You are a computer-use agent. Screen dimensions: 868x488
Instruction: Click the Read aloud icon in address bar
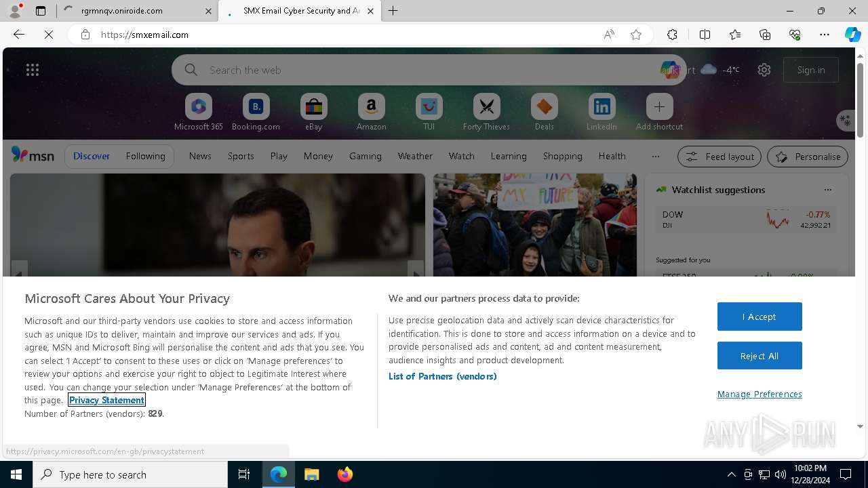[x=609, y=35]
